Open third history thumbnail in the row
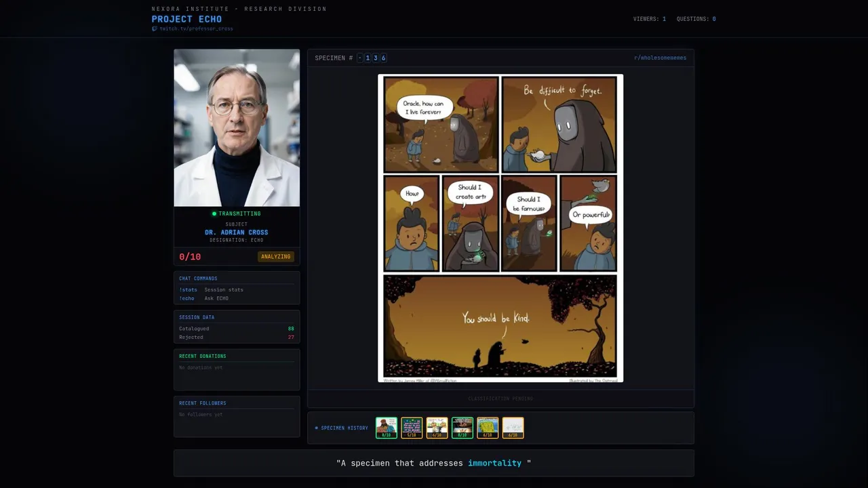This screenshot has height=488, width=868. 437,428
